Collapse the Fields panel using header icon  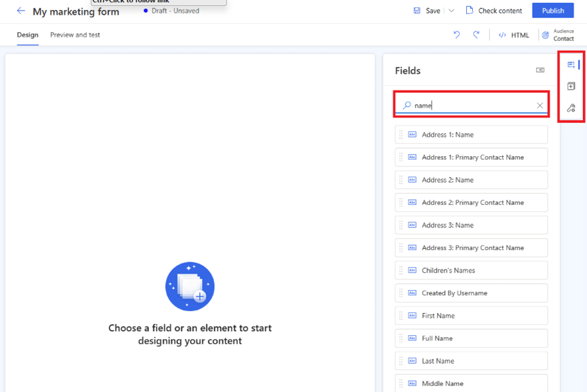[540, 70]
